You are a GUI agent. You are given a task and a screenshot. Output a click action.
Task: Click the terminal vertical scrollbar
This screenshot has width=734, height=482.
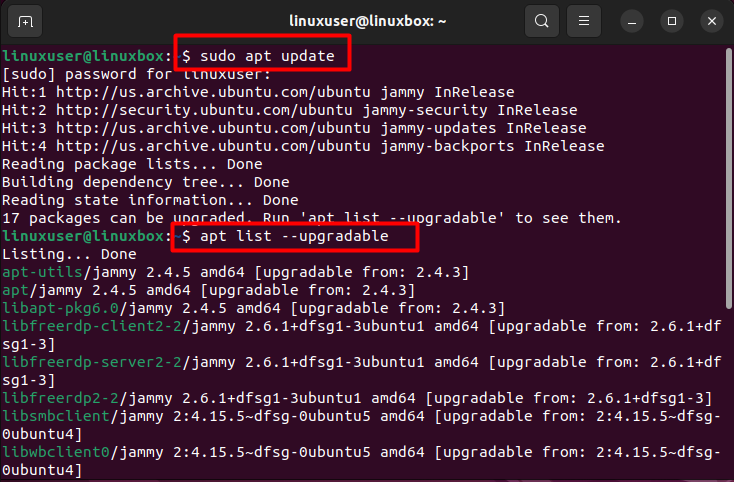tap(729, 178)
